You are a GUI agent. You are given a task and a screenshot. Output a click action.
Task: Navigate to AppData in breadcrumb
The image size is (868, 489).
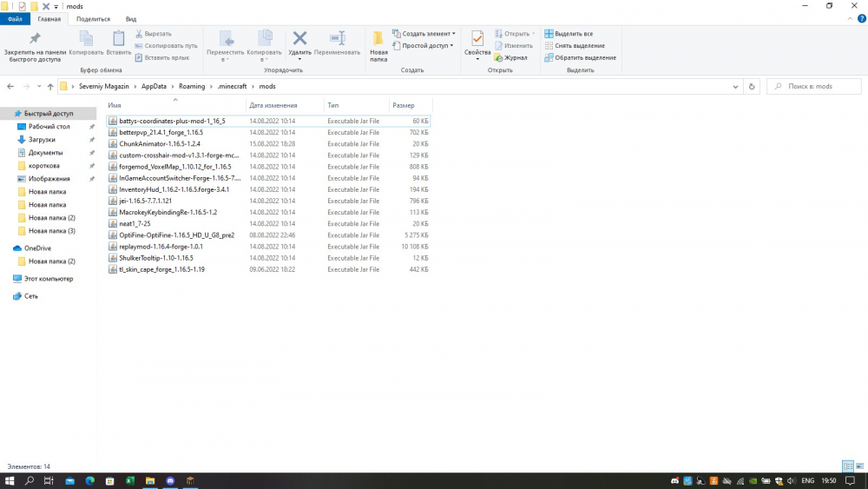point(154,86)
